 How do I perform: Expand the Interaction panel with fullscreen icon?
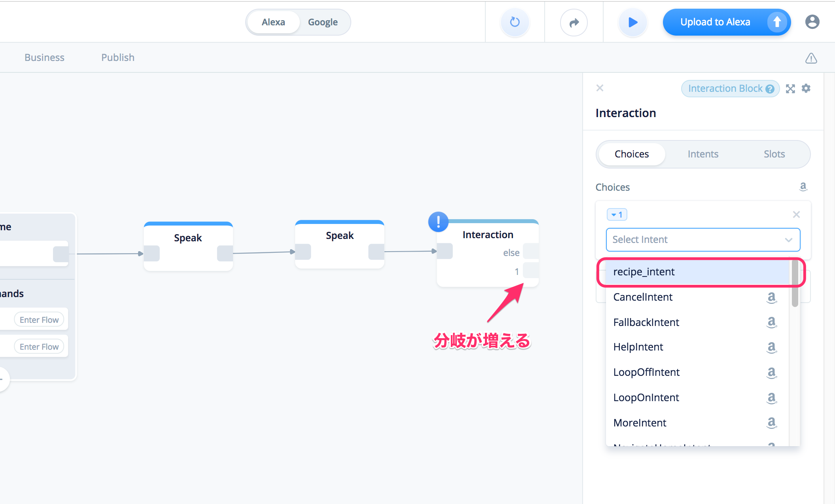click(790, 89)
